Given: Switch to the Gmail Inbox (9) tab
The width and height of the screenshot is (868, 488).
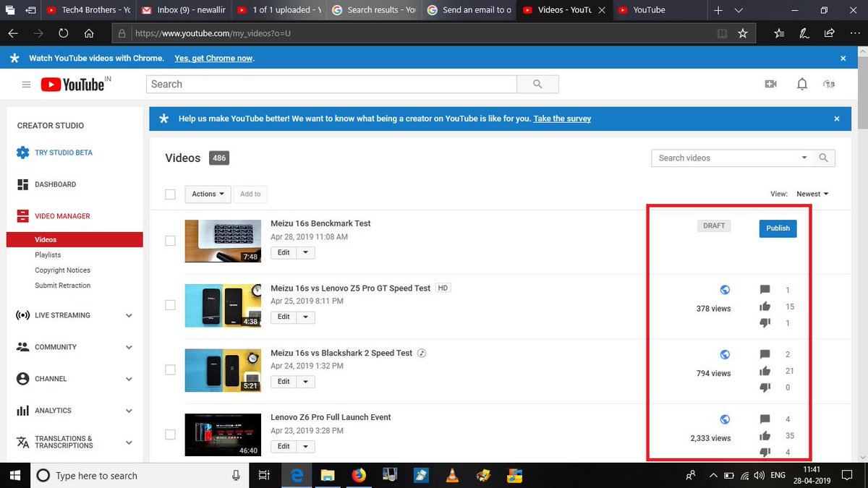Looking at the screenshot, I should click(x=183, y=10).
